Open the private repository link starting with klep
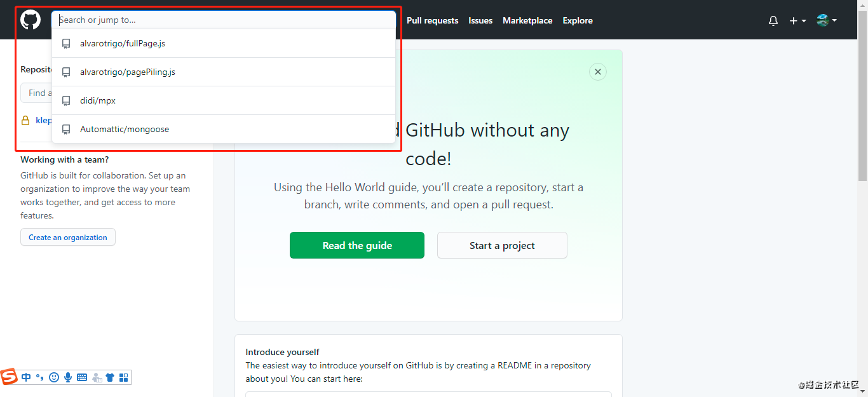The image size is (868, 397). (x=44, y=120)
